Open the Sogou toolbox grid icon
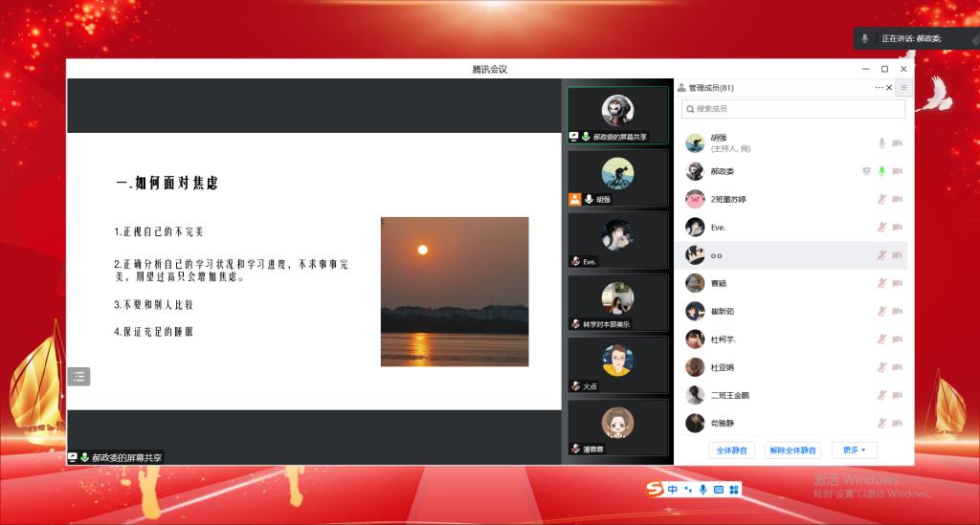The height and width of the screenshot is (525, 980). click(734, 490)
